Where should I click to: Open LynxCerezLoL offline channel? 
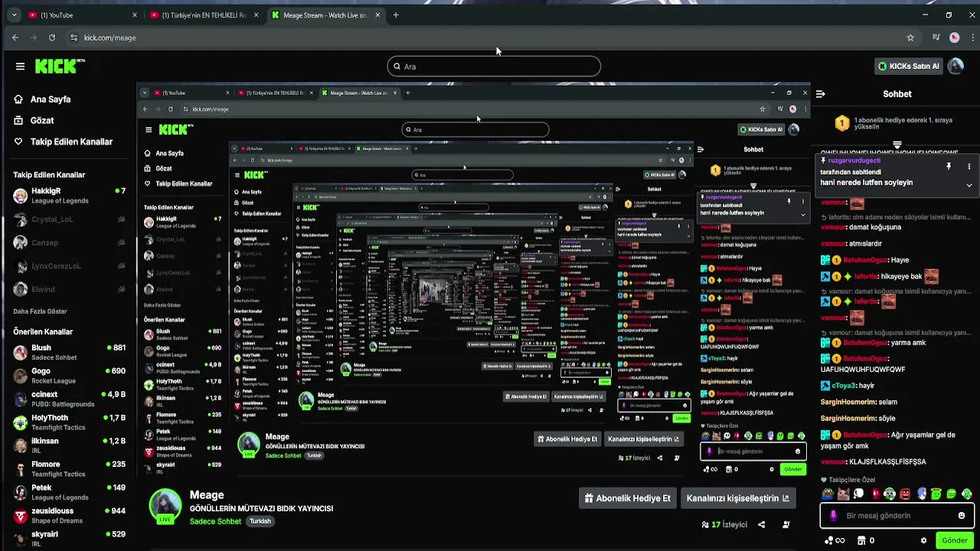click(x=69, y=266)
